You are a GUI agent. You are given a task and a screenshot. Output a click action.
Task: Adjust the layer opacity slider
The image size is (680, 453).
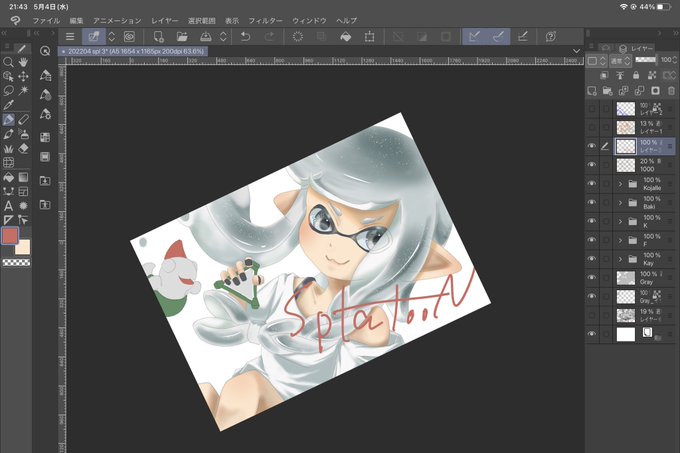point(646,60)
